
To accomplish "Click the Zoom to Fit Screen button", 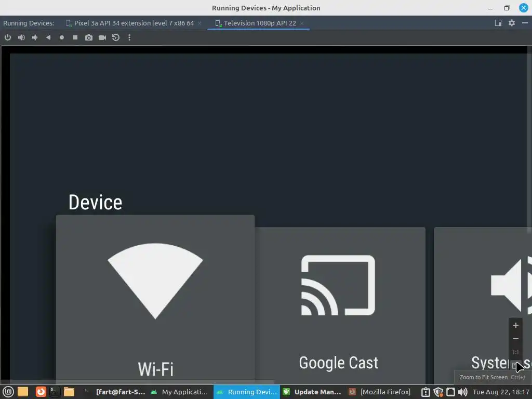I will coord(515,365).
